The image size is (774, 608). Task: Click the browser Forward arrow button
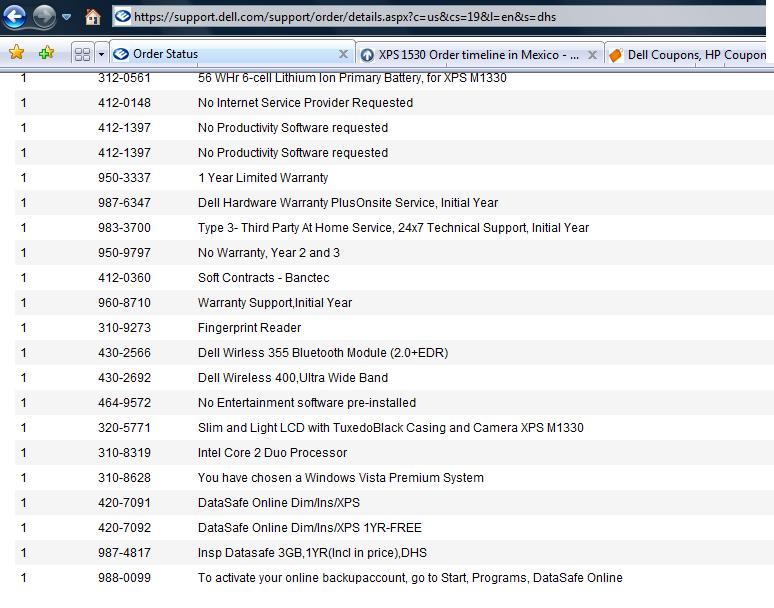(44, 16)
